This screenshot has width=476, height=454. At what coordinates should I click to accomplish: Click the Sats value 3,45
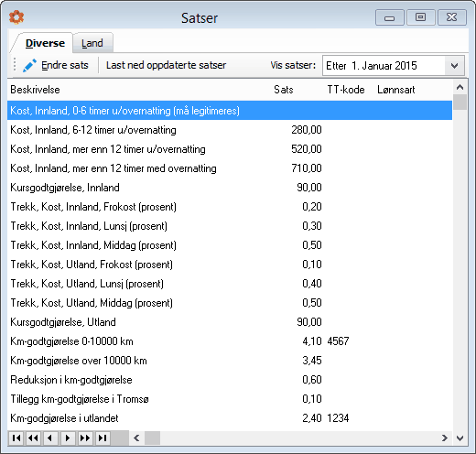312,361
